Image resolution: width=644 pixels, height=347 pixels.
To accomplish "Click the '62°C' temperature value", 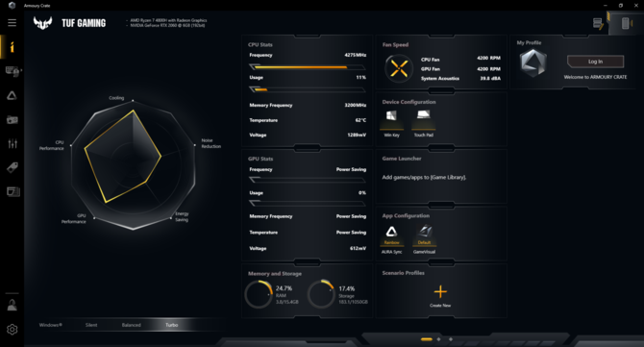I will pyautogui.click(x=360, y=120).
